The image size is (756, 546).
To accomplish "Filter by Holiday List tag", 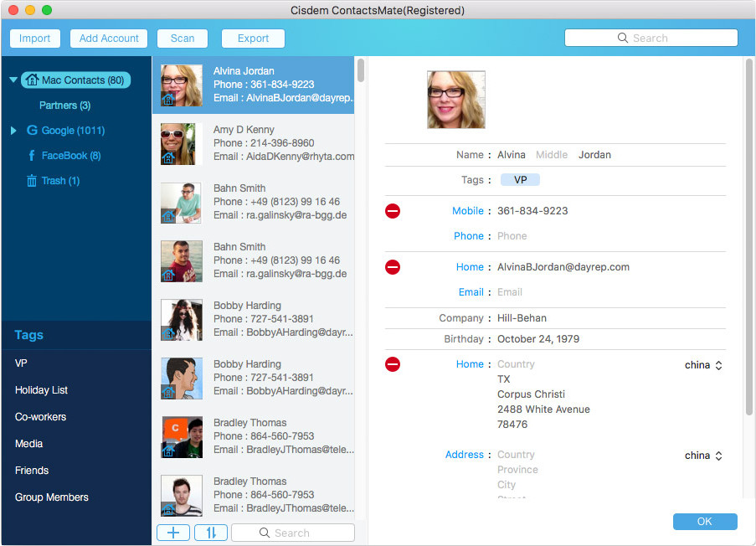I will [41, 389].
